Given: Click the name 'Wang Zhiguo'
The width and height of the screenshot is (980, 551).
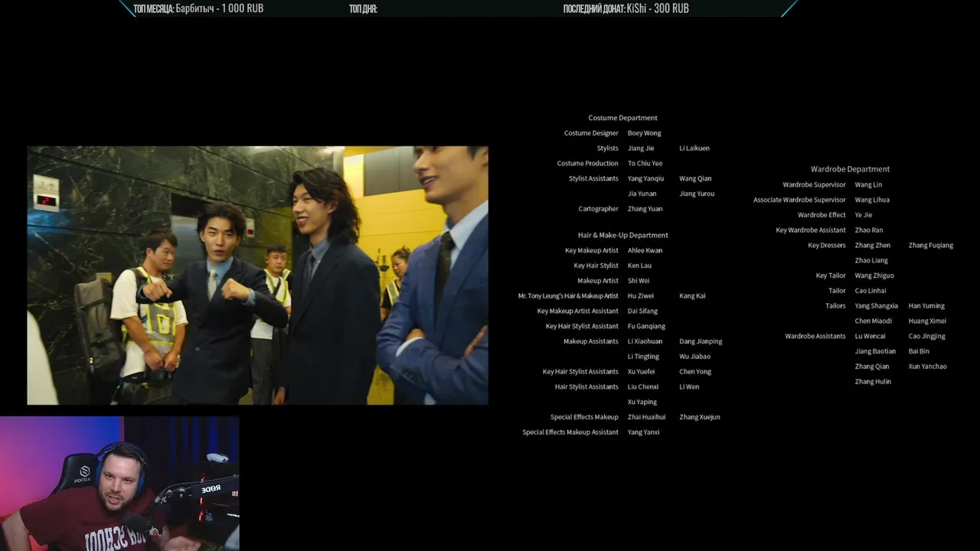Looking at the screenshot, I should tap(874, 275).
